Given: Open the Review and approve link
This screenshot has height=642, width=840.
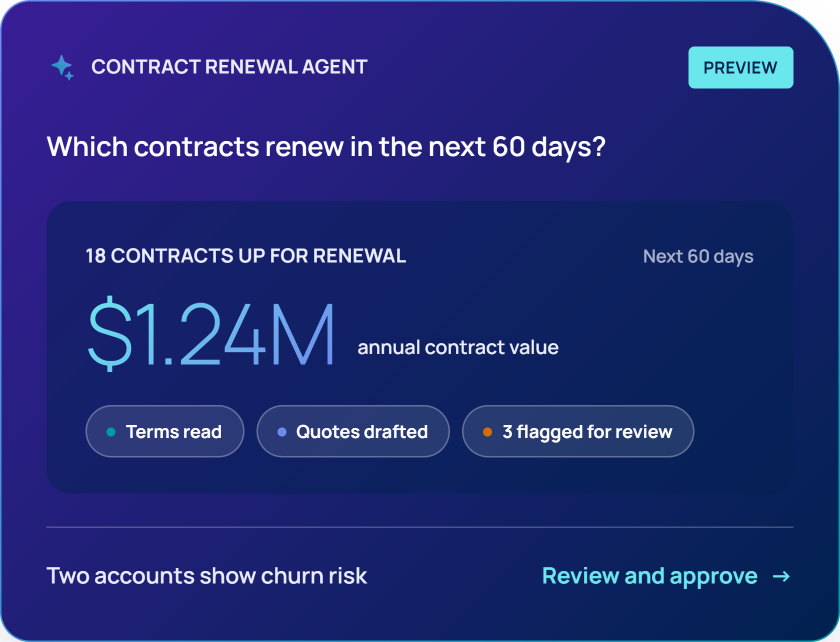Looking at the screenshot, I should click(x=666, y=576).
